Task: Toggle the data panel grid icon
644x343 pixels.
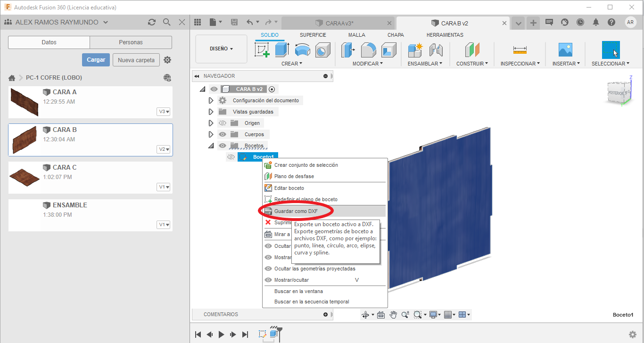Action: point(198,22)
